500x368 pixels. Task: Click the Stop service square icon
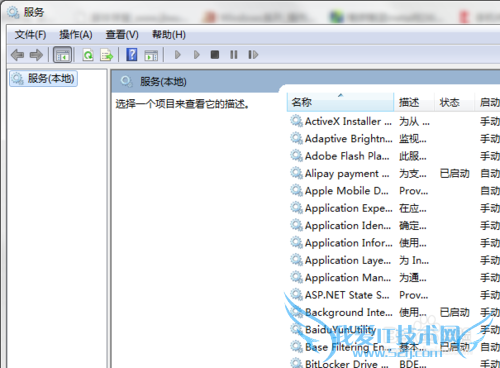(215, 54)
